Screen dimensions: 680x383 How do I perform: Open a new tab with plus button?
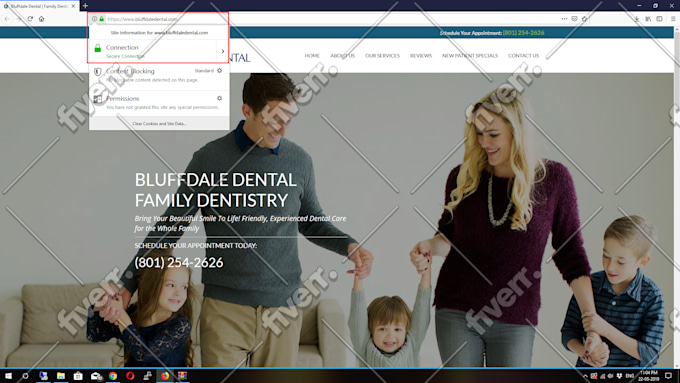85,6
